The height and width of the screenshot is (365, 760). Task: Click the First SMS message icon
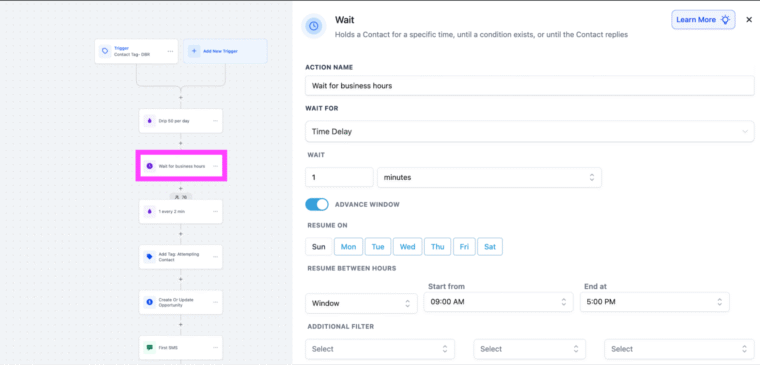coord(149,348)
